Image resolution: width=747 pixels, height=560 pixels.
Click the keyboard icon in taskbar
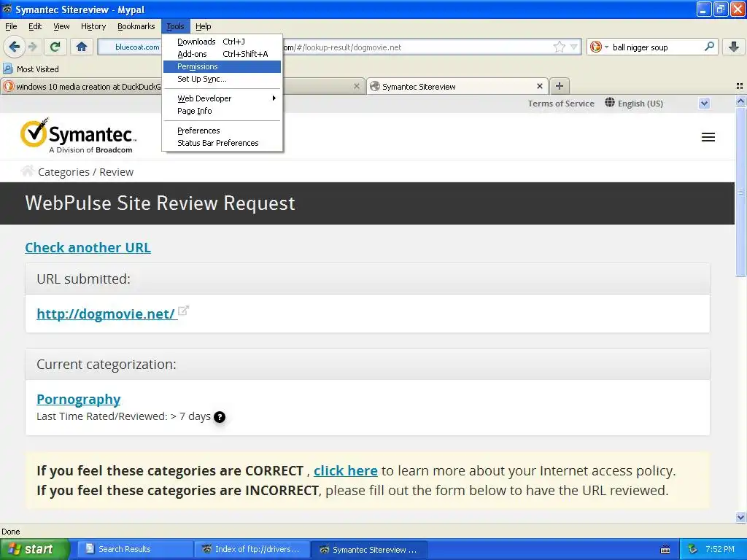[665, 550]
